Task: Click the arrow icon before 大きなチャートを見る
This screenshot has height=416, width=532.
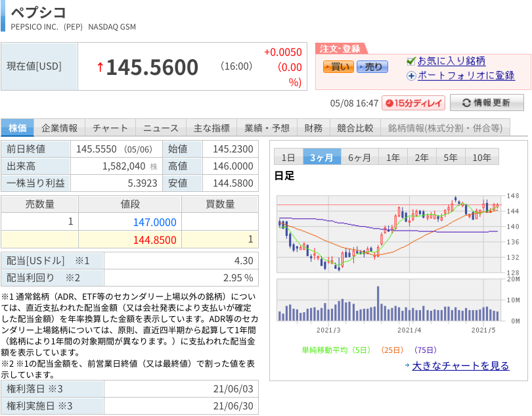Action: pyautogui.click(x=407, y=365)
